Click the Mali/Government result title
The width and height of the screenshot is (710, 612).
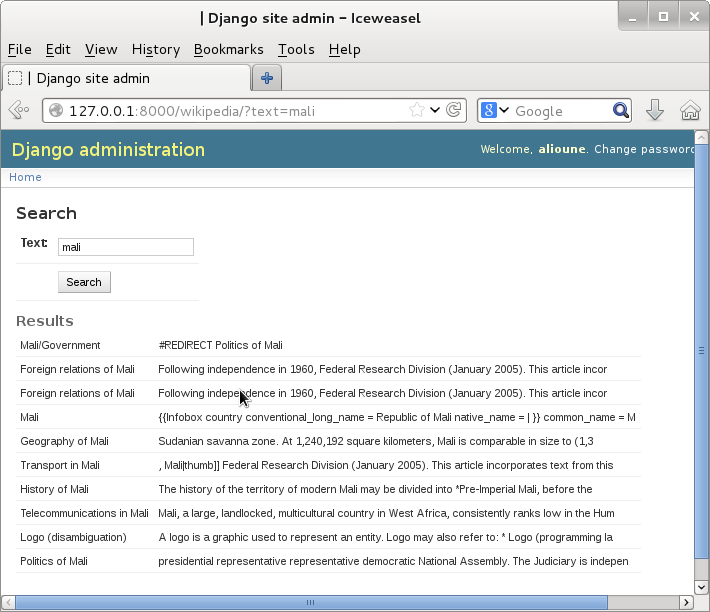(x=60, y=345)
